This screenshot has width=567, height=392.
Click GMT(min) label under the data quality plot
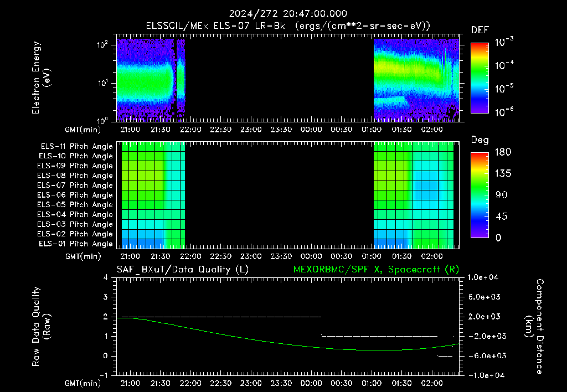(83, 383)
